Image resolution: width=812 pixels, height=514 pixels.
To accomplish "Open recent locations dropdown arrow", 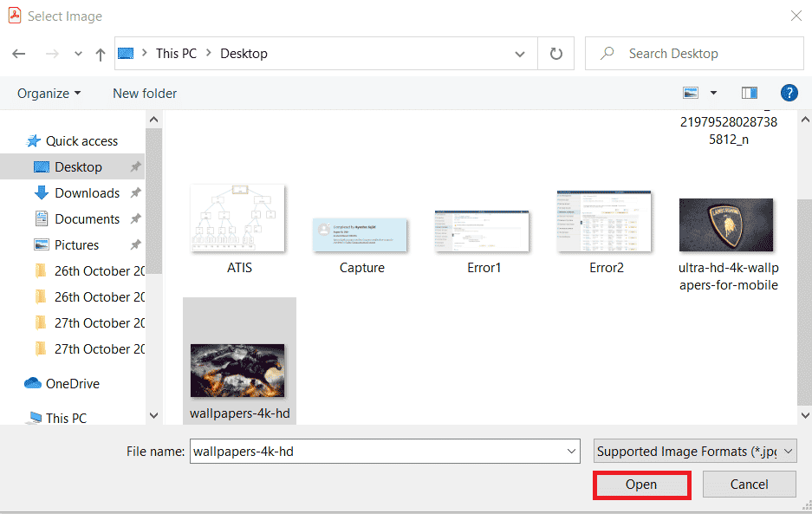I will pyautogui.click(x=78, y=54).
